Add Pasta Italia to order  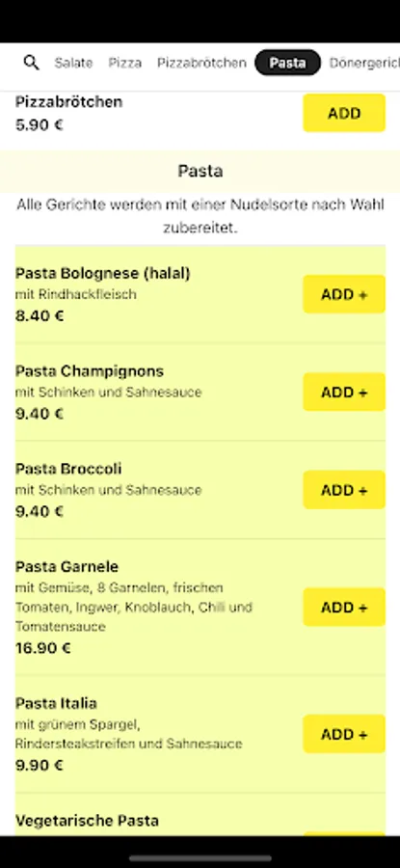pyautogui.click(x=344, y=734)
